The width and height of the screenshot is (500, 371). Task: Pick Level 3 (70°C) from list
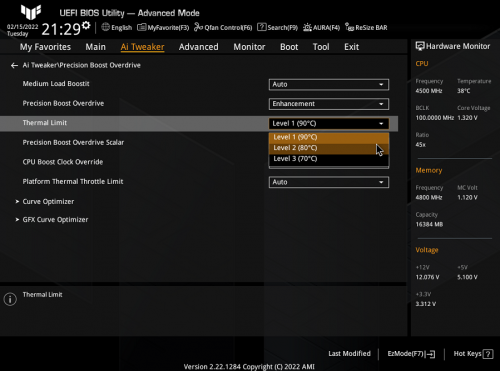[329, 159]
